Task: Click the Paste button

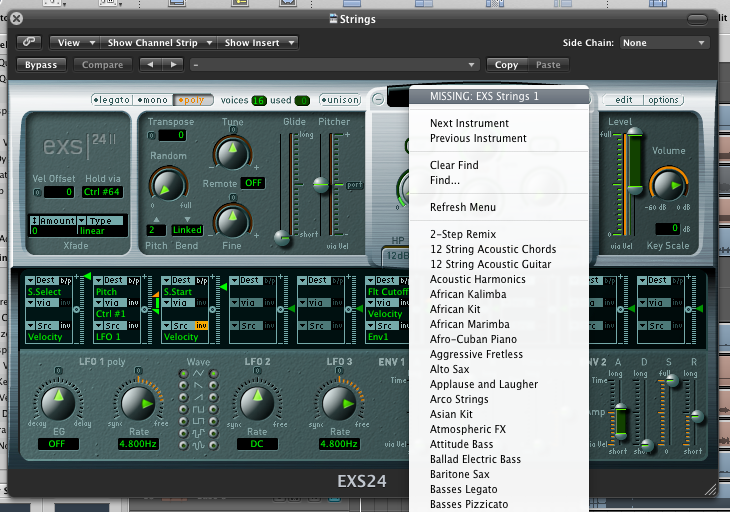Action: (x=548, y=65)
